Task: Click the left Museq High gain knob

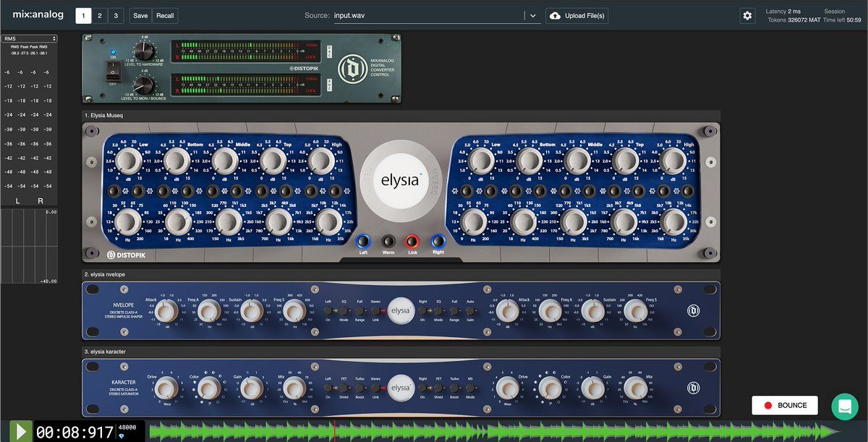Action: point(321,161)
